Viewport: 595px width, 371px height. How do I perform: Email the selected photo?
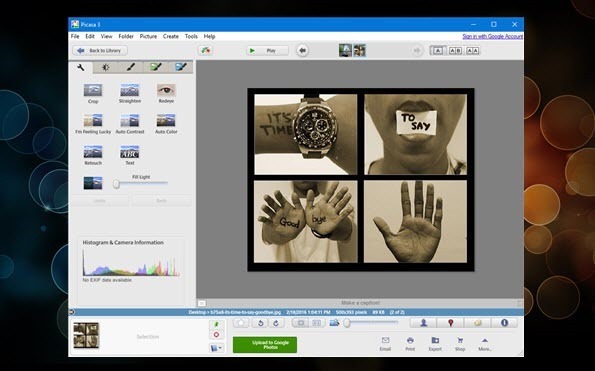pos(385,344)
